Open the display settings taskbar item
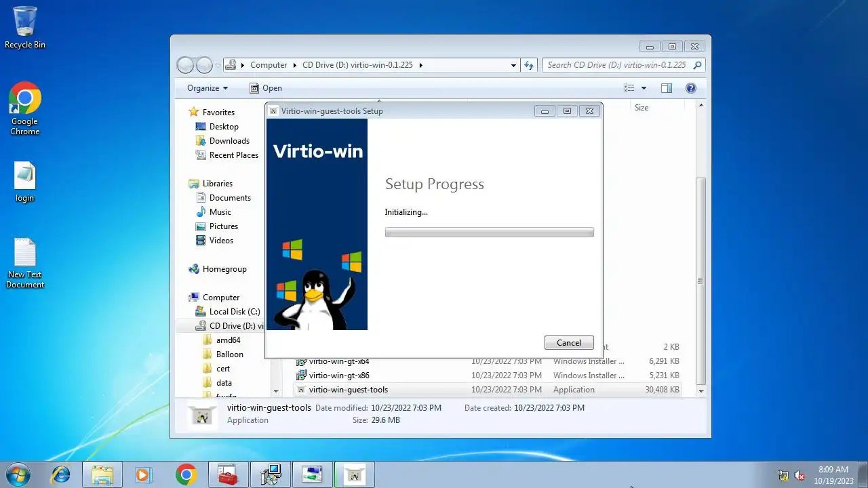This screenshot has width=868, height=488. coord(313,474)
